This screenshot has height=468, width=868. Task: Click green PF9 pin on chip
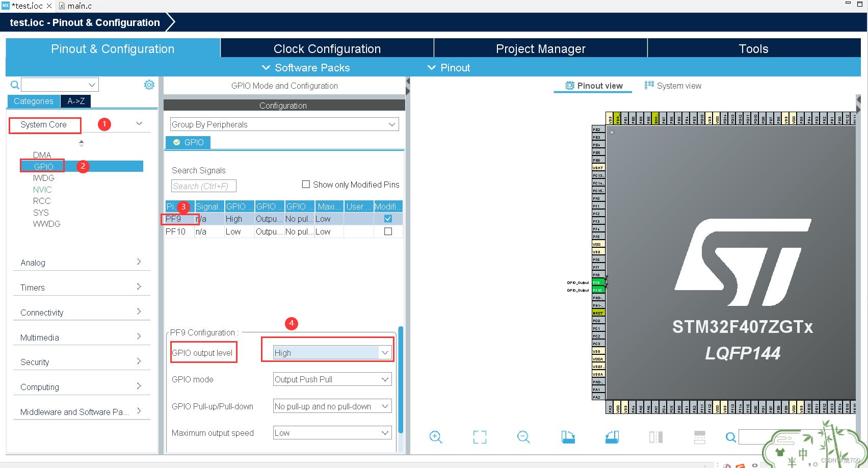(x=597, y=282)
